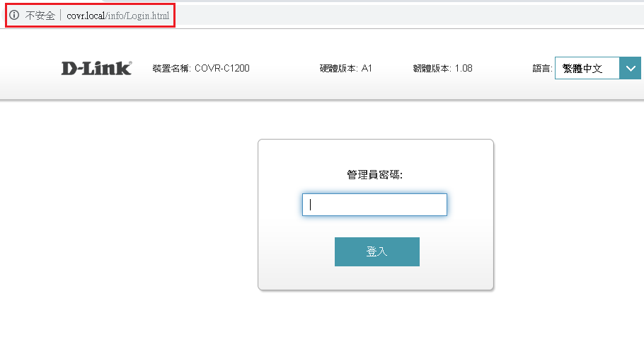Click the D-Link logo
This screenshot has height=340, width=644.
coord(96,68)
